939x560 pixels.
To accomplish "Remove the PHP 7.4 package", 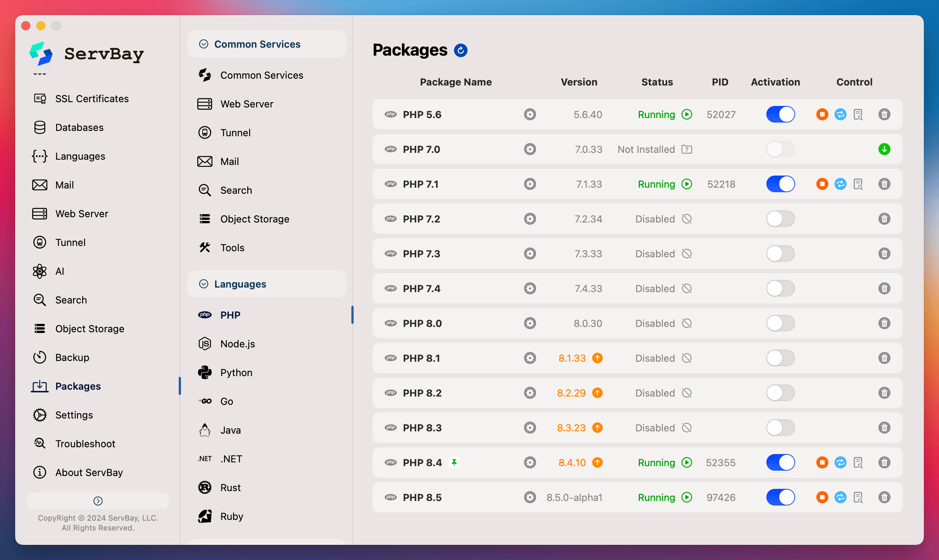I will (884, 288).
